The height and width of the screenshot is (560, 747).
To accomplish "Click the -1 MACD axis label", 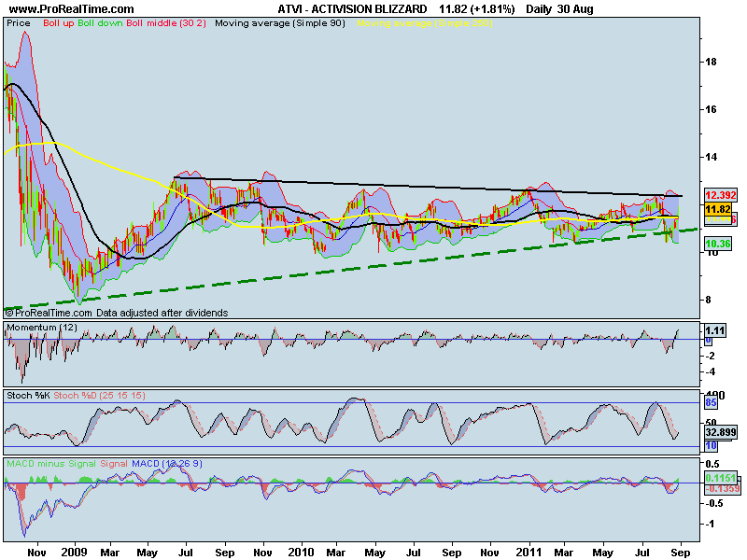I will (x=710, y=524).
